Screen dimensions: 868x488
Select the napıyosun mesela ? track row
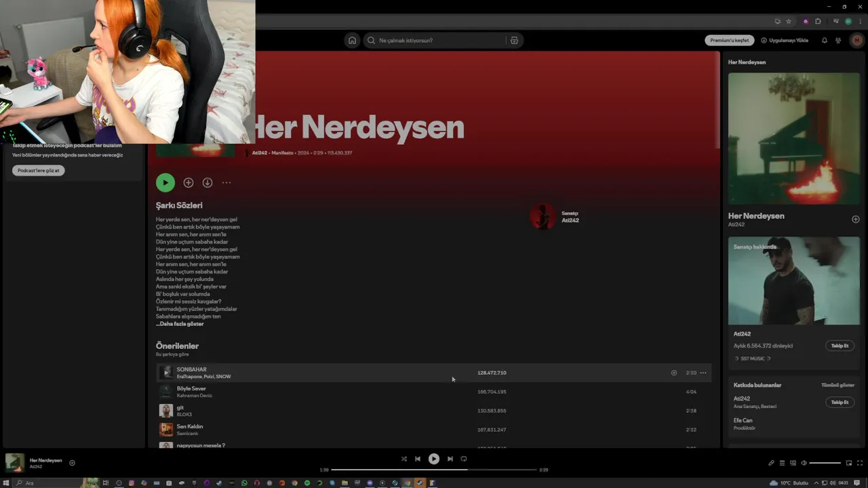[x=434, y=445]
